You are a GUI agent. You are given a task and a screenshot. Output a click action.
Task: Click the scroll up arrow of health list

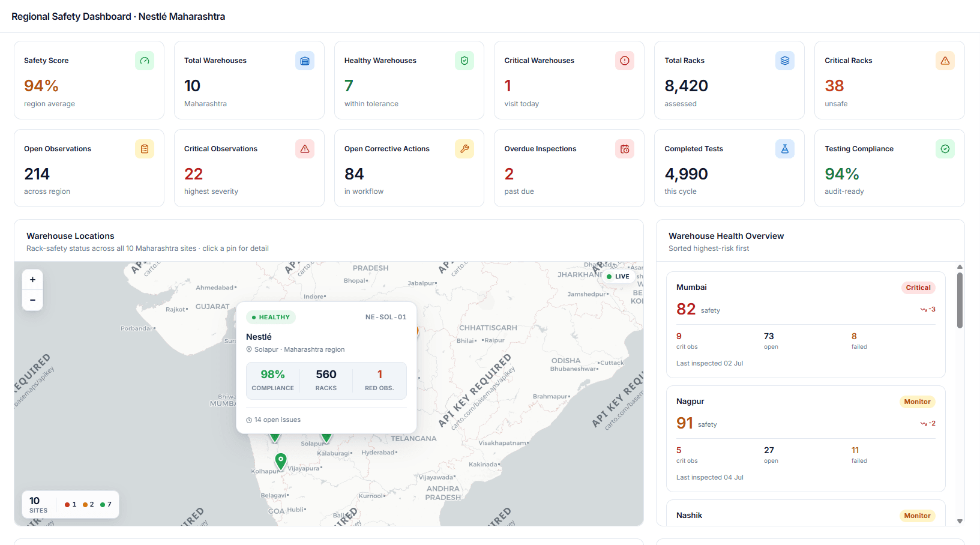[960, 266]
